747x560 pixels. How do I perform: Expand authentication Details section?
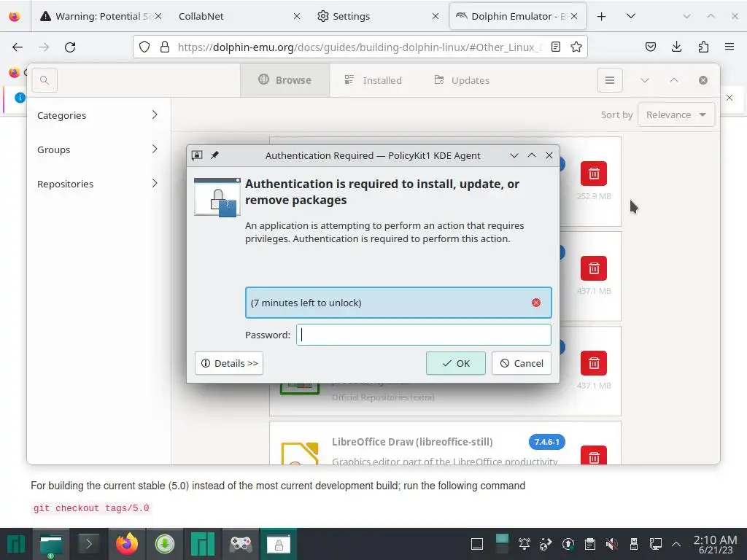point(229,363)
